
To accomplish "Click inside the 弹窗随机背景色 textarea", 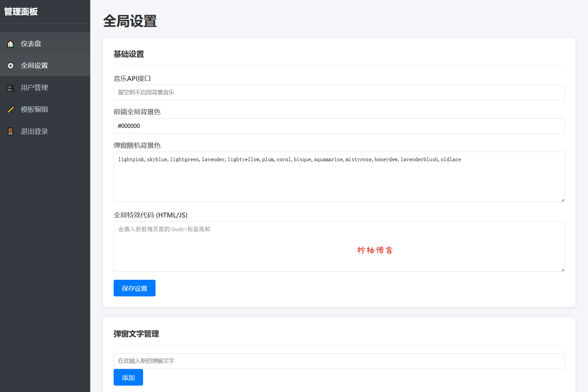I will pos(339,179).
